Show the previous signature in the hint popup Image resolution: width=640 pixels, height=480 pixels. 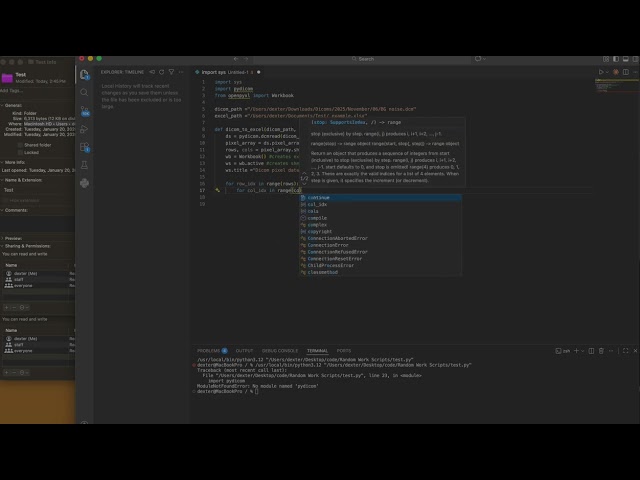pos(304,173)
